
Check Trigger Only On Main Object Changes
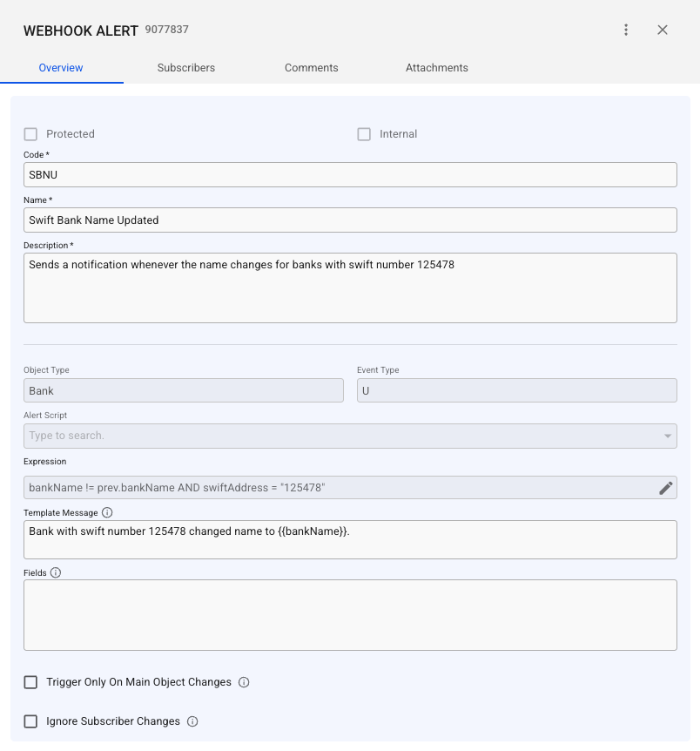31,682
